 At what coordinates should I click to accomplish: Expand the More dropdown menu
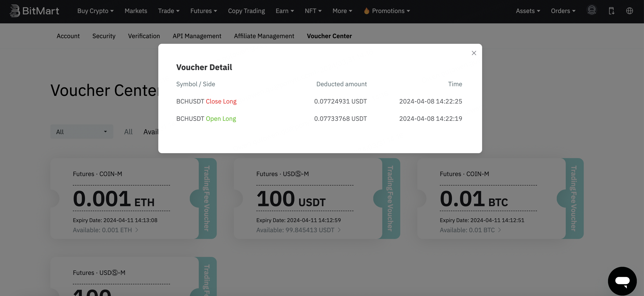(x=342, y=11)
